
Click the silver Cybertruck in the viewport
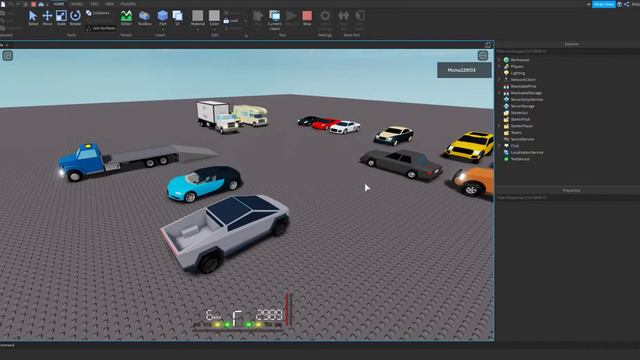(225, 233)
